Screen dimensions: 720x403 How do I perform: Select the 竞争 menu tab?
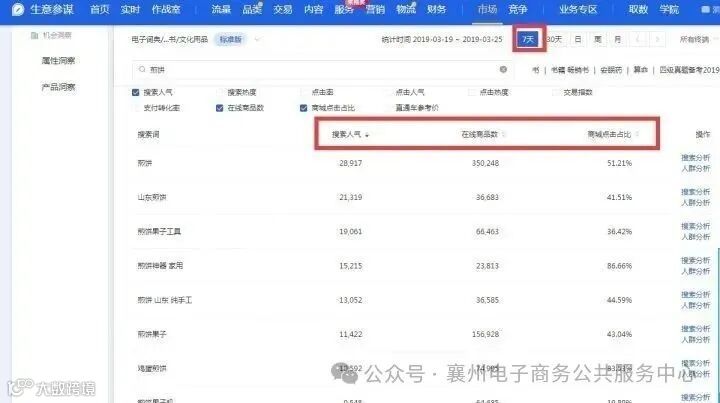click(x=518, y=9)
